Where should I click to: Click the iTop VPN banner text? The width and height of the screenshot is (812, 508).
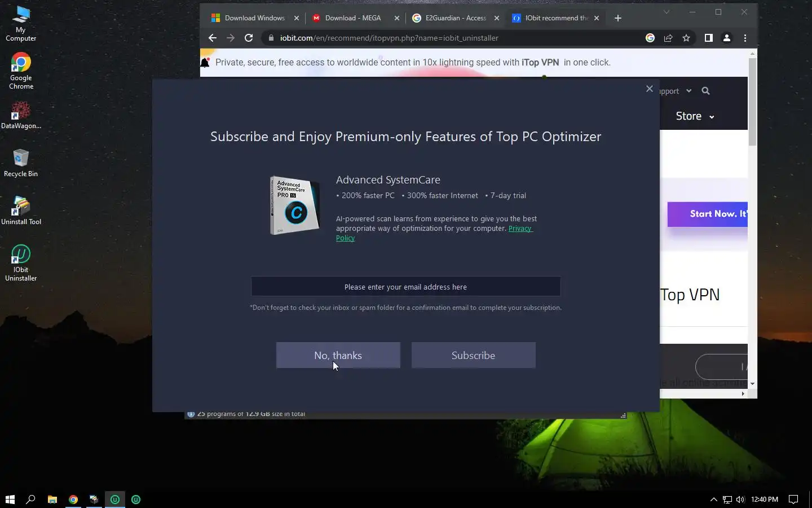[x=540, y=63]
